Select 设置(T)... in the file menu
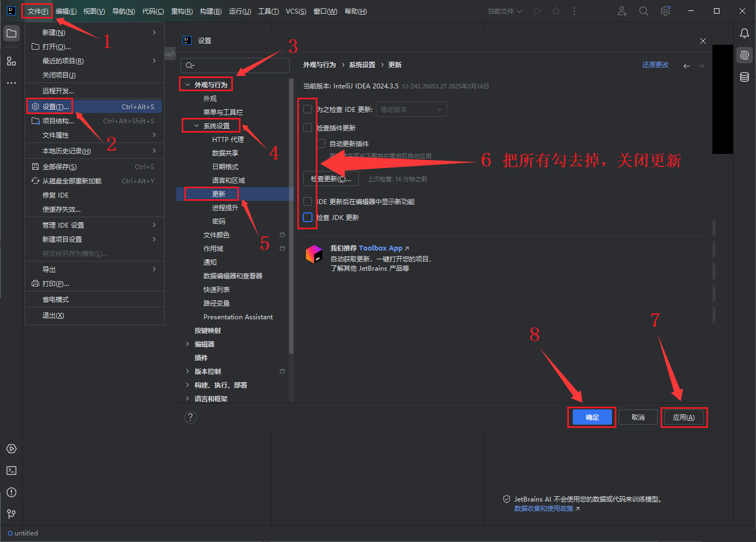Image resolution: width=756 pixels, height=542 pixels. click(94, 106)
